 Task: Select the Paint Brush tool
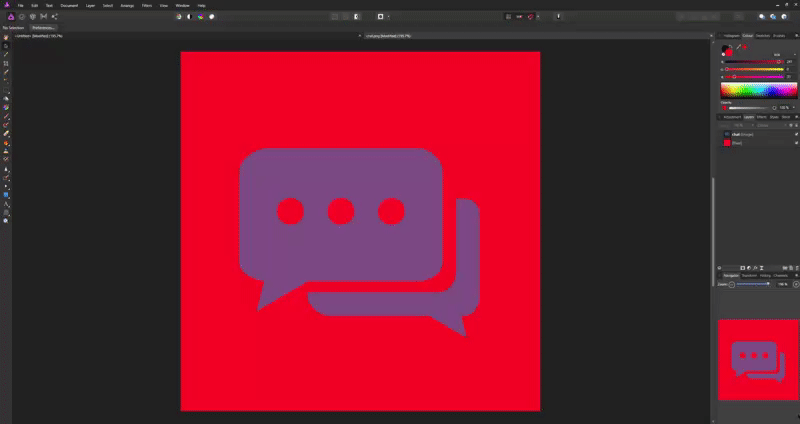pyautogui.click(x=6, y=116)
